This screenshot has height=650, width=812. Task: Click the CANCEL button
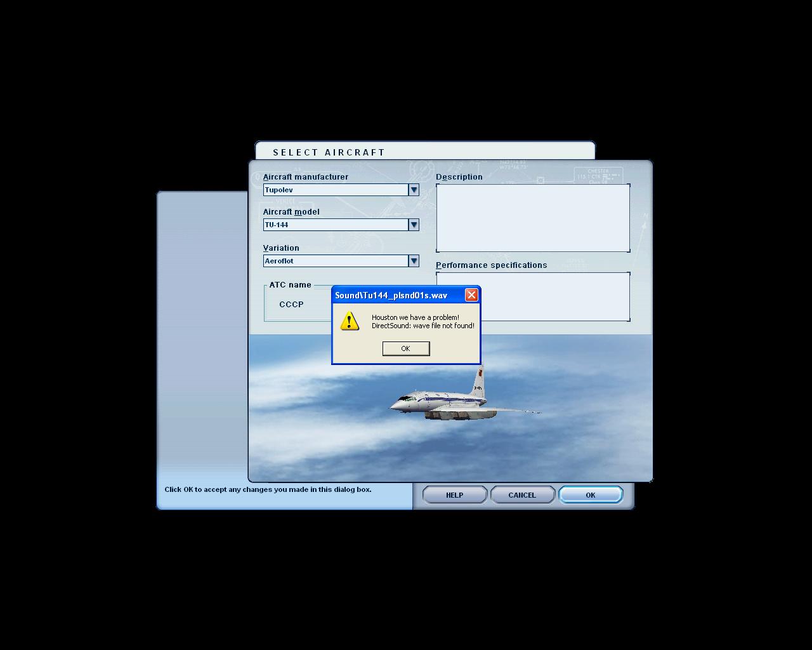[x=522, y=495]
